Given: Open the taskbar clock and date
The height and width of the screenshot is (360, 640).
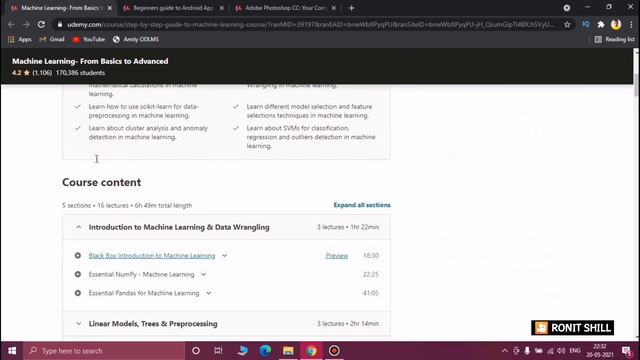Looking at the screenshot, I should 600,351.
